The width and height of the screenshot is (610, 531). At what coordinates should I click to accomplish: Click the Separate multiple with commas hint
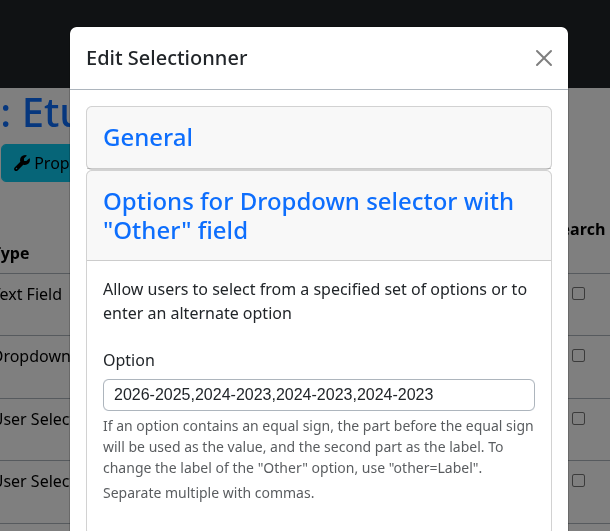pos(209,493)
